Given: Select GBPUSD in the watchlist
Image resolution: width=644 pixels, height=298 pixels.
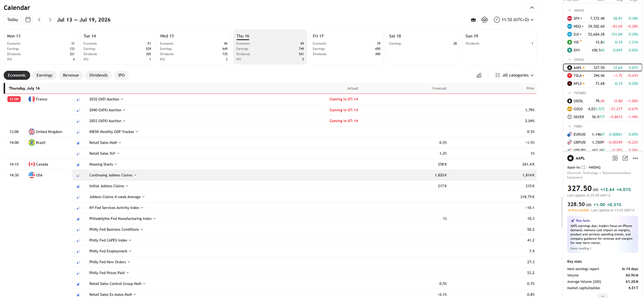Looking at the screenshot, I should tap(602, 142).
